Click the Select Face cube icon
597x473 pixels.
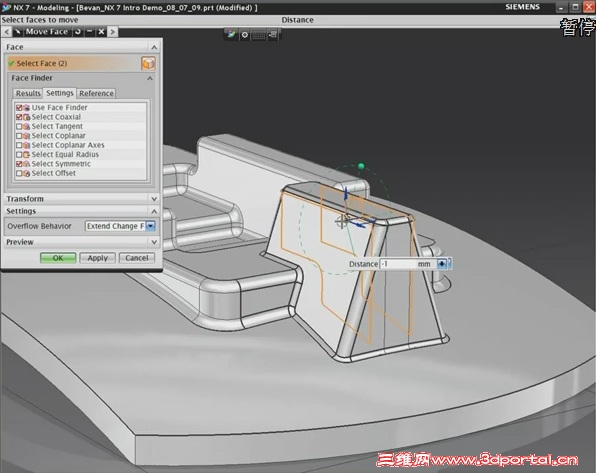click(148, 63)
